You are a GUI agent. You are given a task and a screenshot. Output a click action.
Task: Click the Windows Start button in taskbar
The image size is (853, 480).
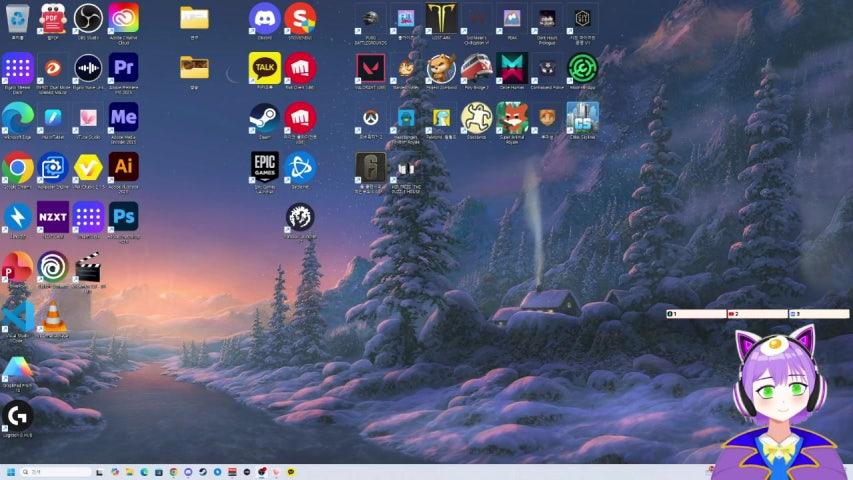pos(11,472)
